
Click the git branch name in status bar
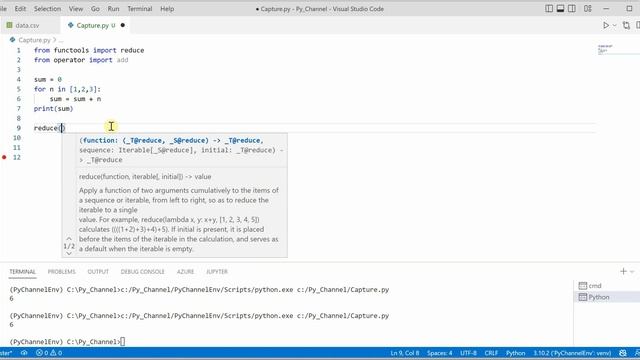(6, 353)
